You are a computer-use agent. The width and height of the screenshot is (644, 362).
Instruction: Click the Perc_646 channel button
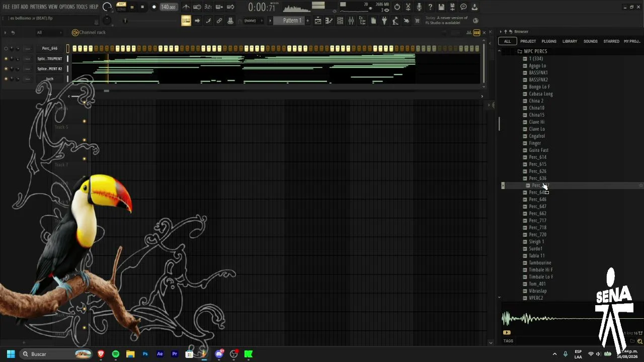[x=50, y=49]
